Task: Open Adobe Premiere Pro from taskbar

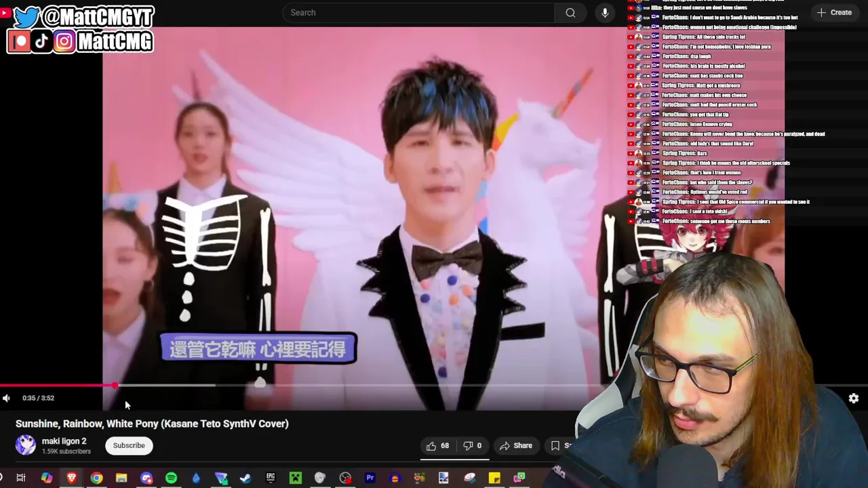Action: (370, 478)
